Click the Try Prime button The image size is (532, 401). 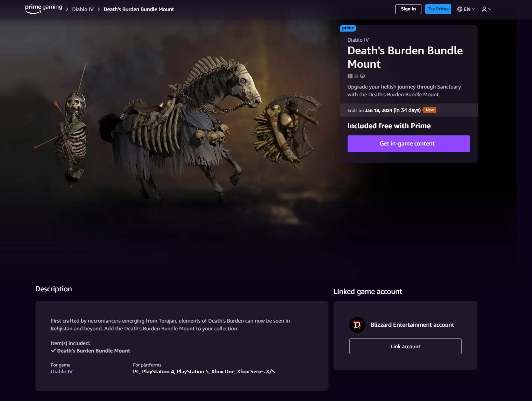coord(438,9)
